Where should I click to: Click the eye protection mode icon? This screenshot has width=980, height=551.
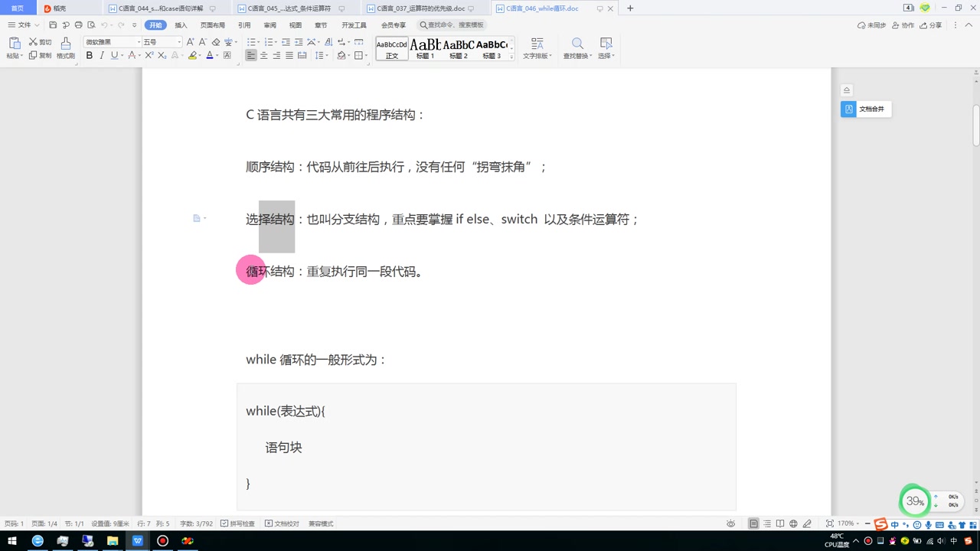731,523
